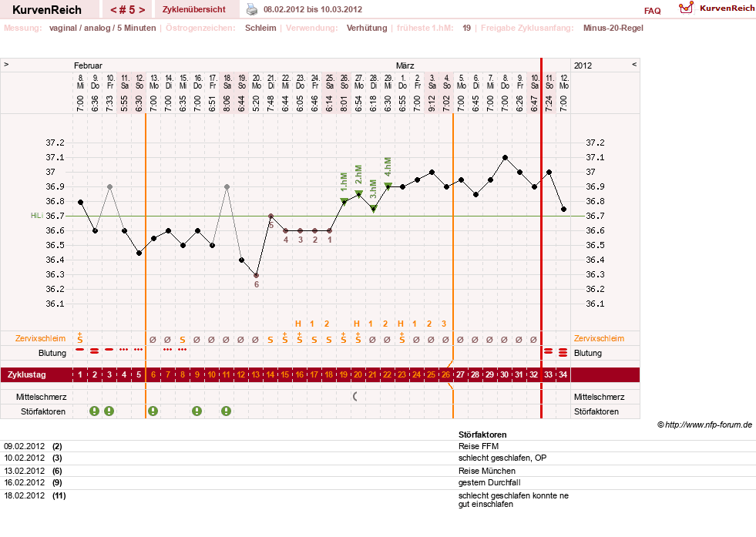Click the temperature point at 37.1 on day 30

point(505,158)
